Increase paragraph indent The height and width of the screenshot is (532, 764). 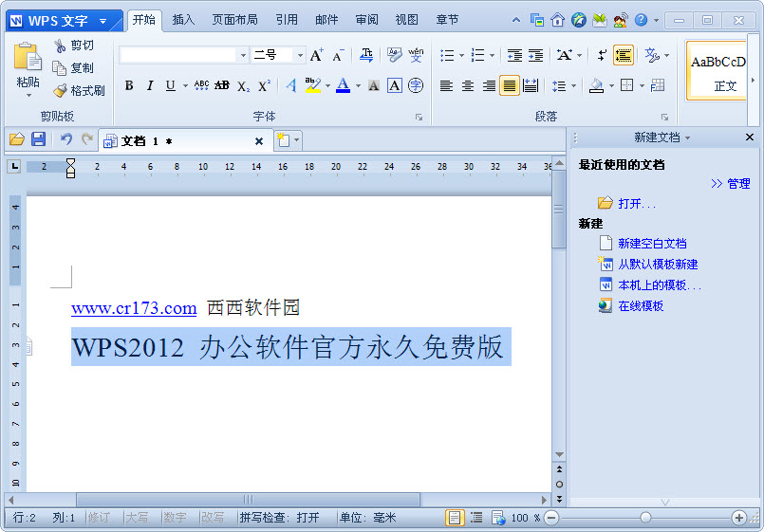click(x=535, y=56)
